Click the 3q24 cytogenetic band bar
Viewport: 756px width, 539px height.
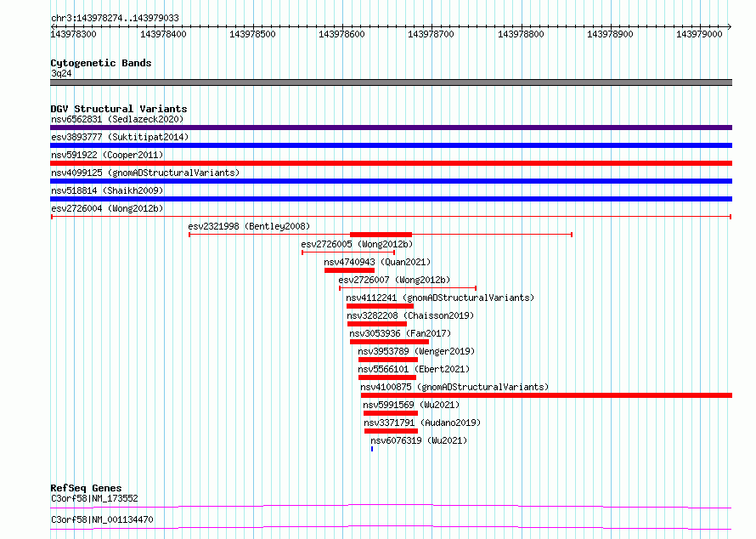pos(391,82)
